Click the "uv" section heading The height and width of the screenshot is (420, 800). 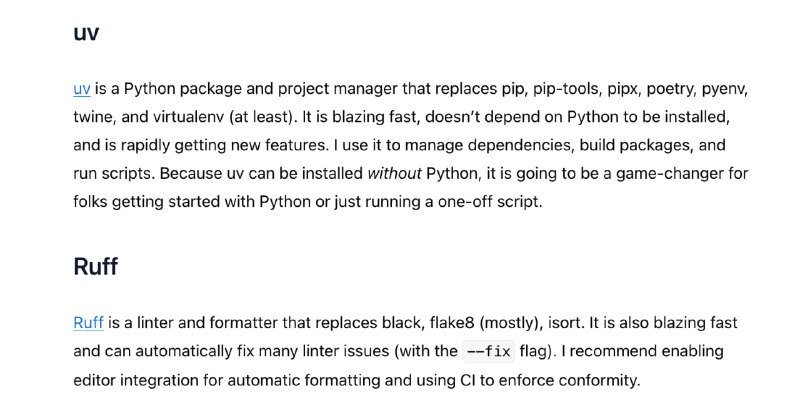(86, 33)
